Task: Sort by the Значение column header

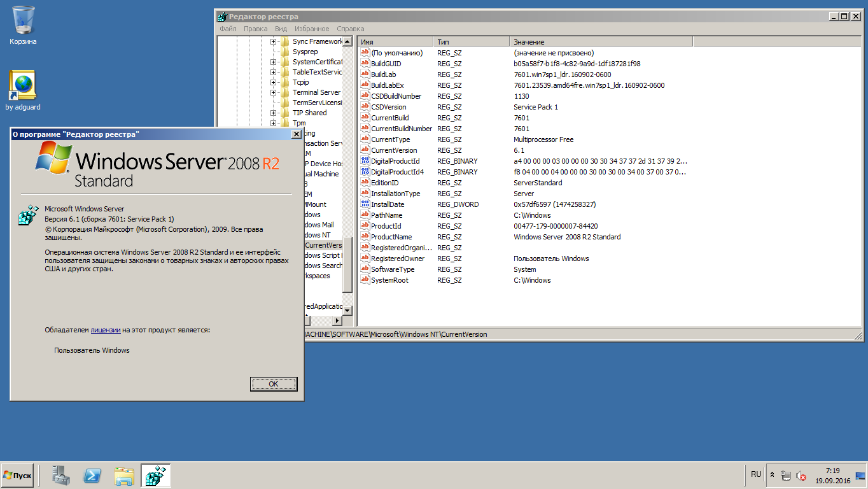Action: click(601, 41)
